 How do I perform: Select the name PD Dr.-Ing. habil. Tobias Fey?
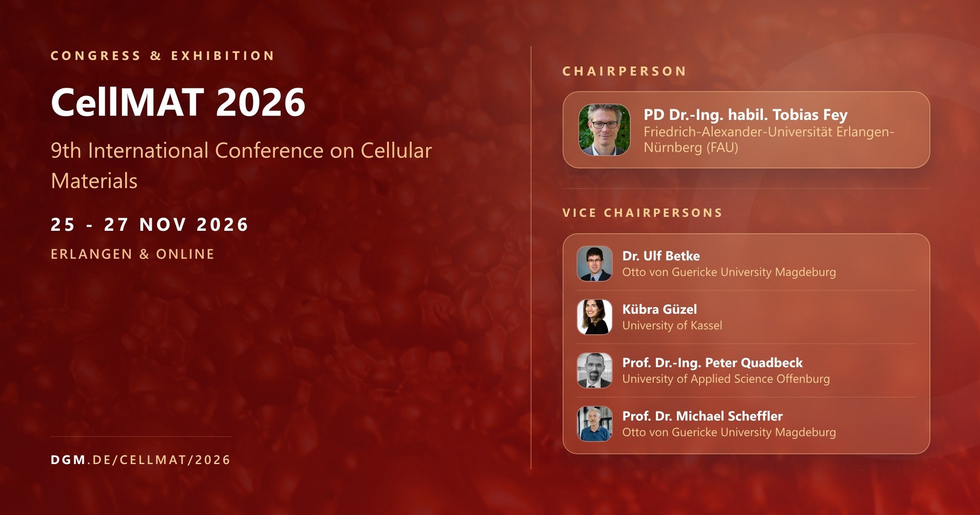point(745,115)
